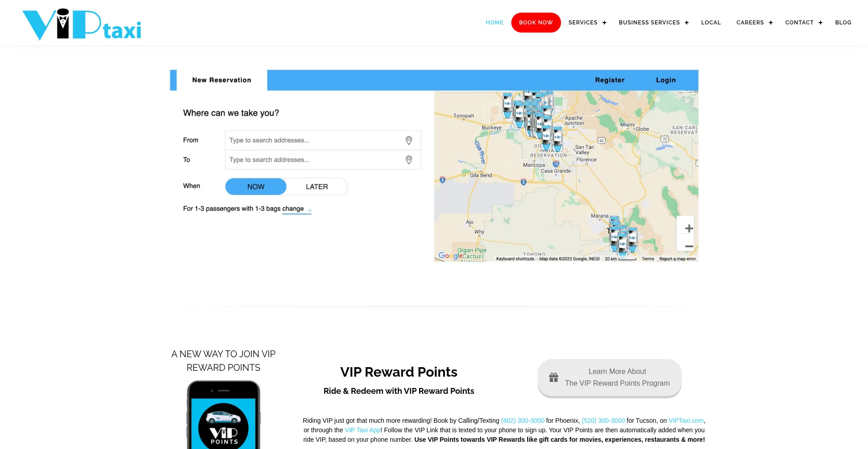868x449 pixels.
Task: Expand Services submenu plus icon
Action: (x=604, y=23)
